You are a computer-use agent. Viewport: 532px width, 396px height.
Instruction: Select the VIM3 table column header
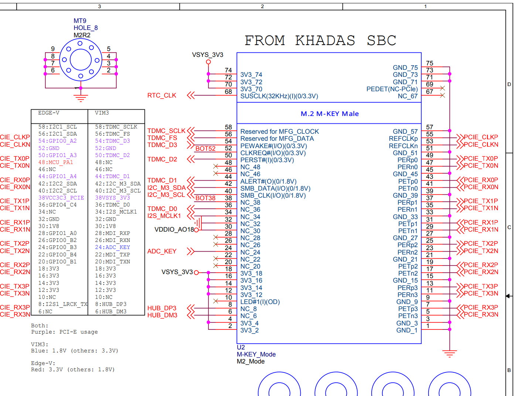pos(102,113)
